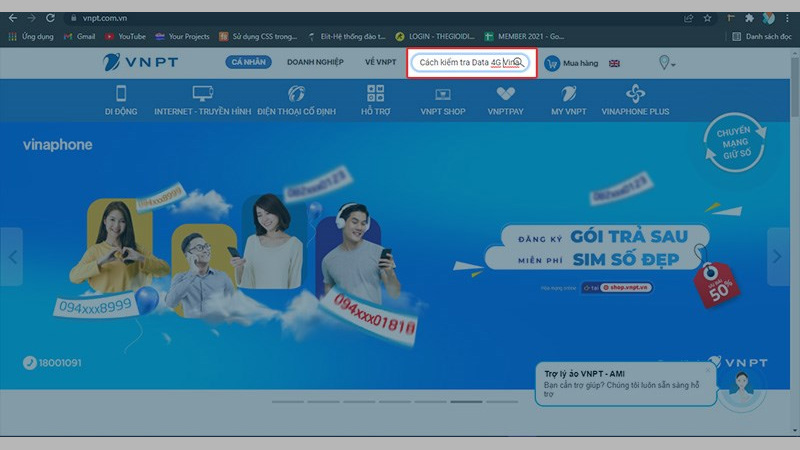Go to next banner slide arrow
This screenshot has height=450, width=800.
pyautogui.click(x=778, y=256)
